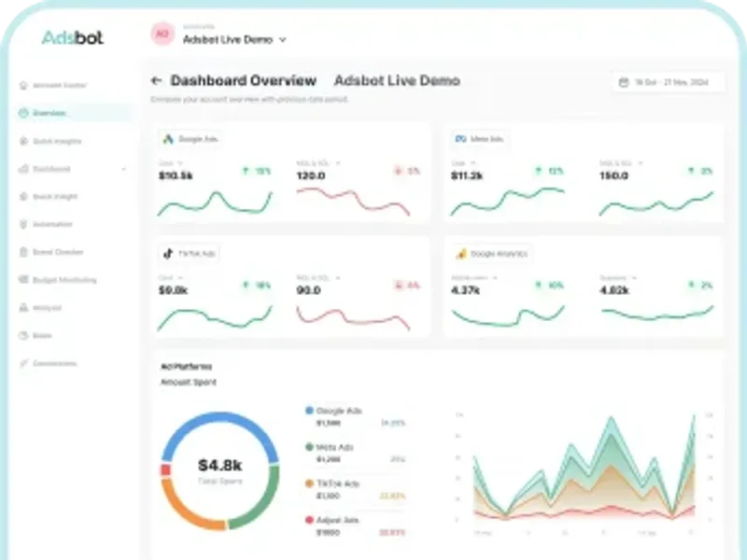Open Connections from the sidebar
Screen dimensions: 747x560
(54, 363)
